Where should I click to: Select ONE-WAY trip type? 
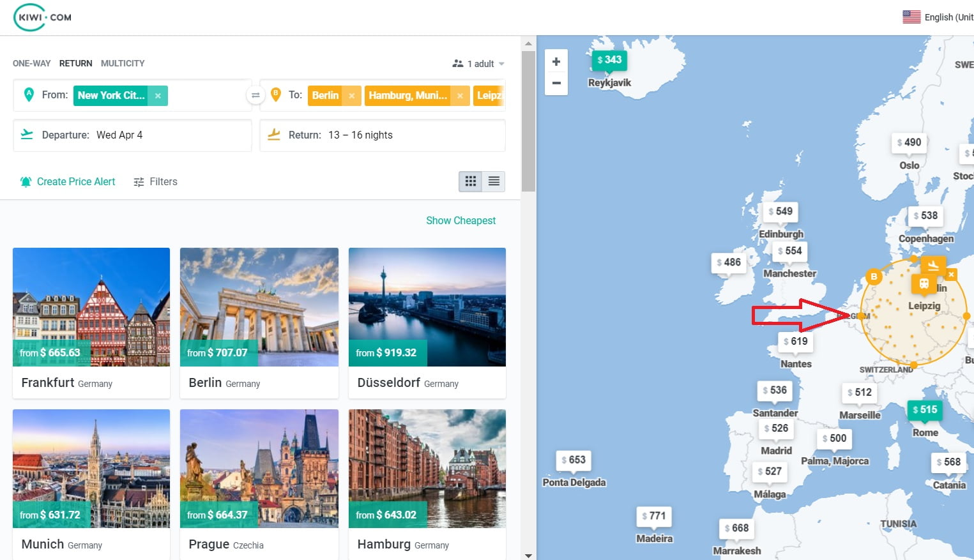[32, 63]
